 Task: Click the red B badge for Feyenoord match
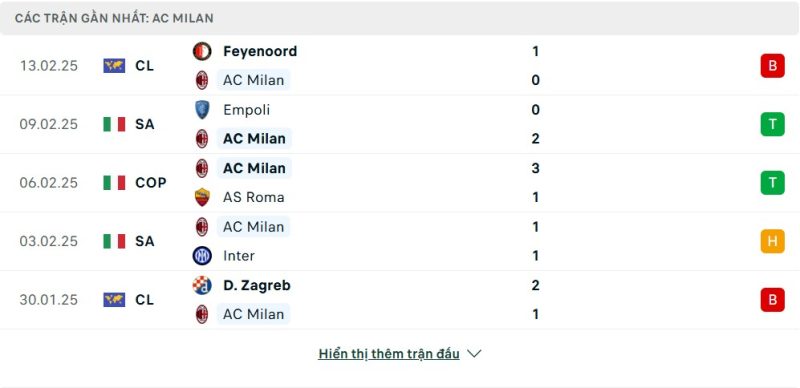(x=772, y=66)
